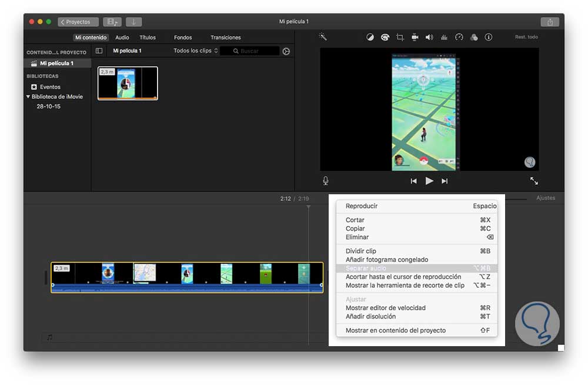Click the magic wand auto-enhance icon
This screenshot has height=385, width=588.
click(x=323, y=36)
